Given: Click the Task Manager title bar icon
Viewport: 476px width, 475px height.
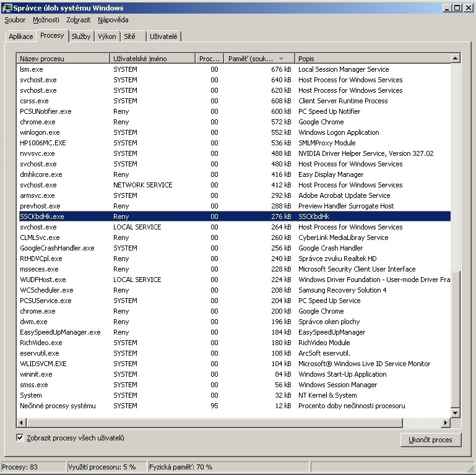Looking at the screenshot, I should click(7, 8).
